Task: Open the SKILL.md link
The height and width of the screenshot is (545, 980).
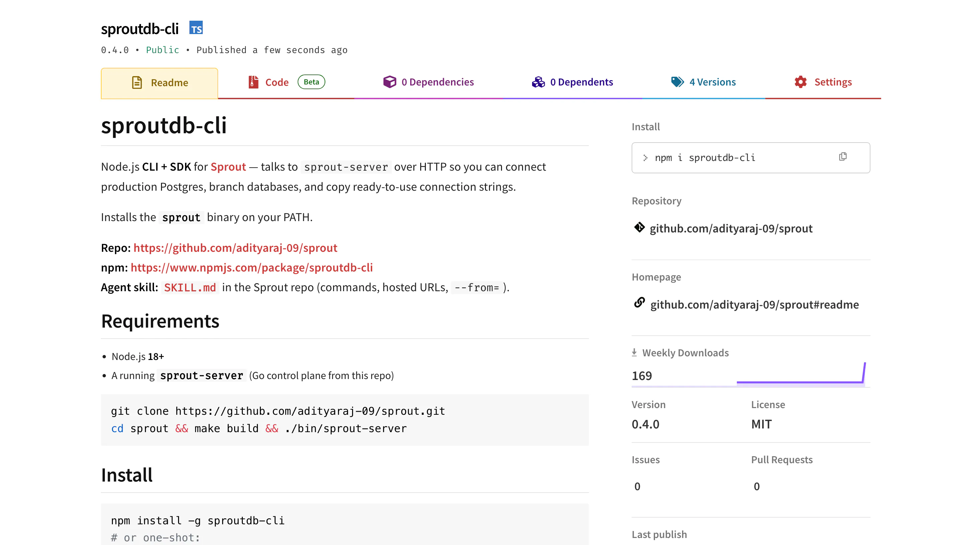Action: 190,288
